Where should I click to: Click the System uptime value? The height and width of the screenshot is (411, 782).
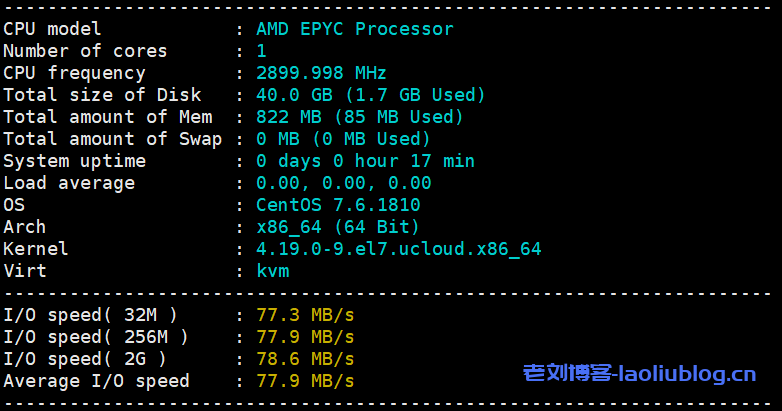(x=365, y=161)
